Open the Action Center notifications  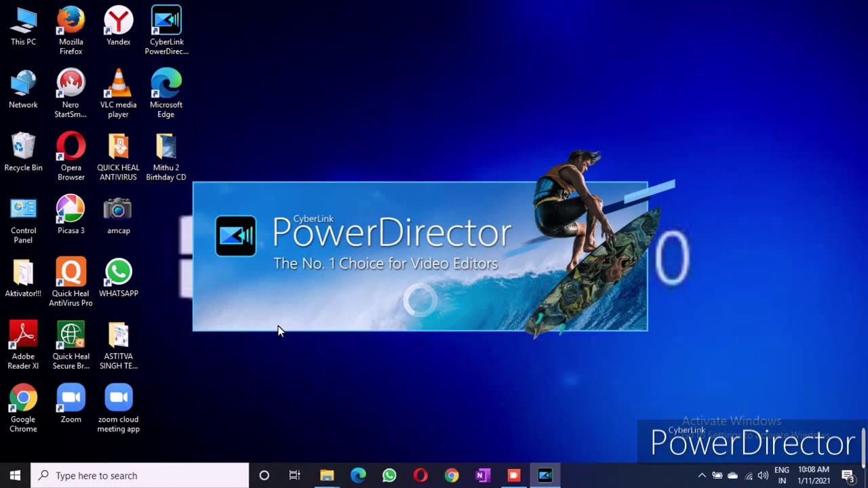848,475
